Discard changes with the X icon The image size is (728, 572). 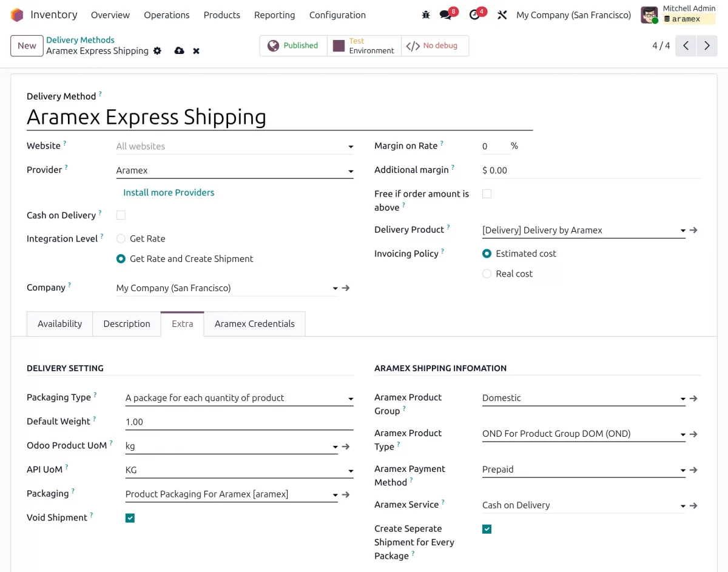pyautogui.click(x=196, y=51)
